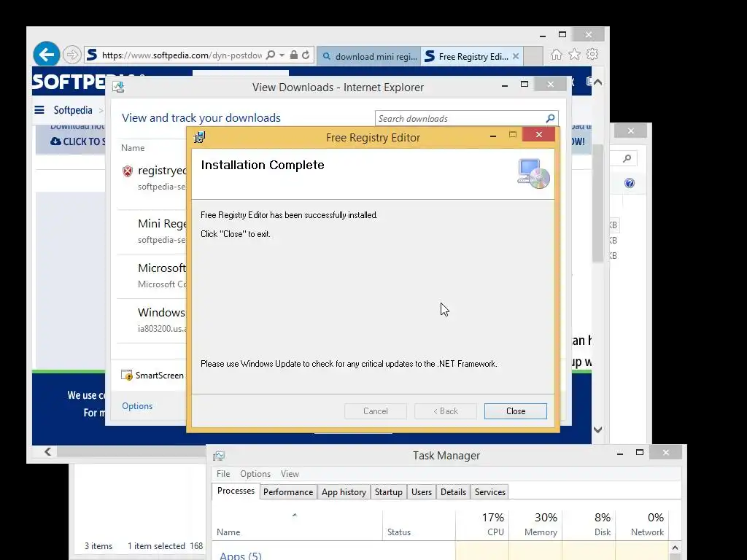Open the File menu in Task Manager
The width and height of the screenshot is (747, 560).
coord(223,474)
